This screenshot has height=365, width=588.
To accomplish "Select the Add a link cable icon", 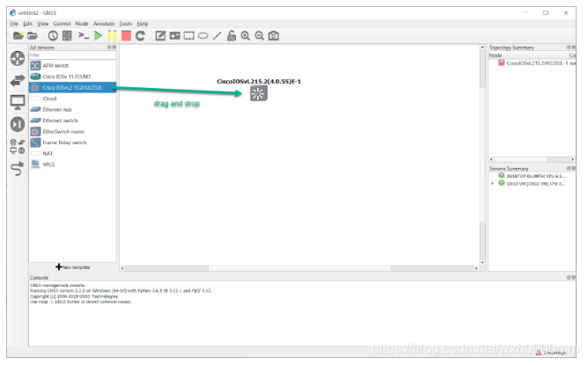I will click(x=18, y=168).
